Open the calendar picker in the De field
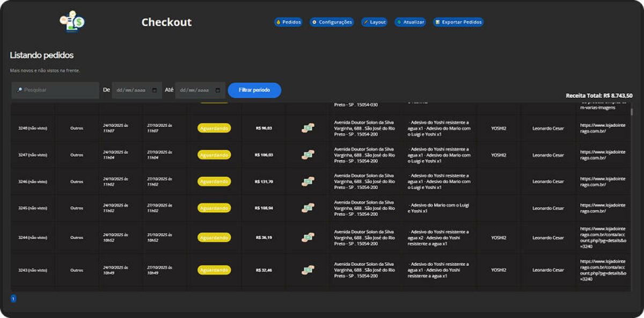Image resolution: width=644 pixels, height=318 pixels. point(153,90)
